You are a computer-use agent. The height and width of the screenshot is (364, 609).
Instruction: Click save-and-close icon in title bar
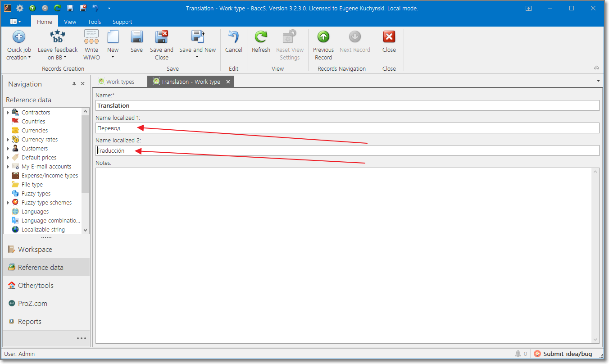click(x=82, y=8)
